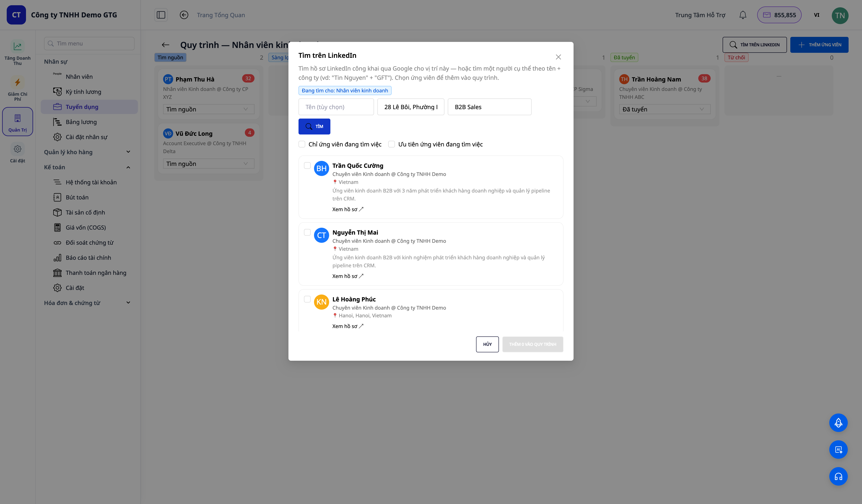Open the rocket floating action button
The height and width of the screenshot is (504, 862).
click(838, 423)
